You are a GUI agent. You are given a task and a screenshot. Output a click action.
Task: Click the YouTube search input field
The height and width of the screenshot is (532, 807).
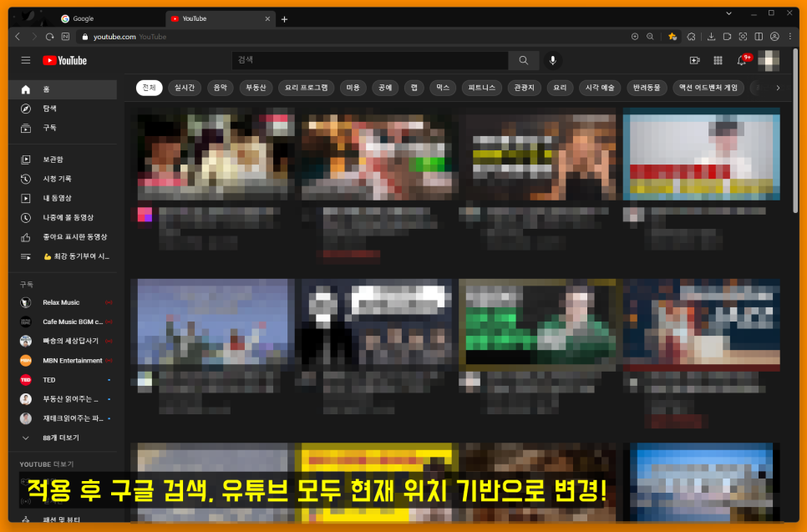pos(369,60)
